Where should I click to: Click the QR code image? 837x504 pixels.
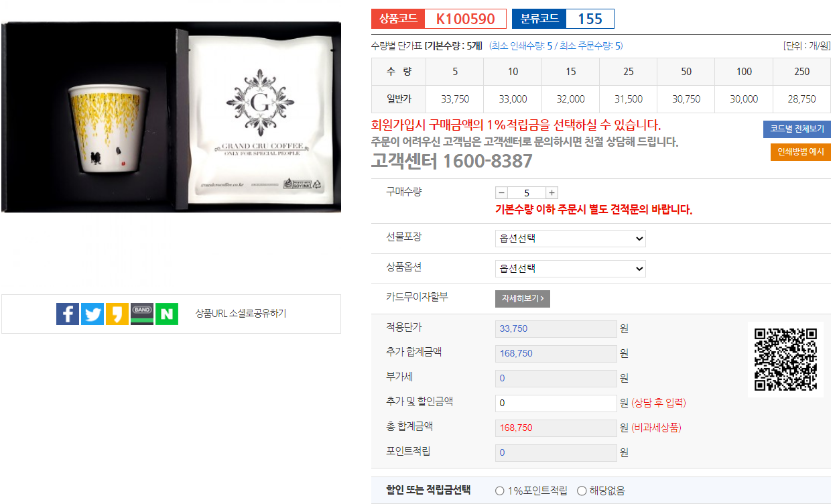point(786,359)
